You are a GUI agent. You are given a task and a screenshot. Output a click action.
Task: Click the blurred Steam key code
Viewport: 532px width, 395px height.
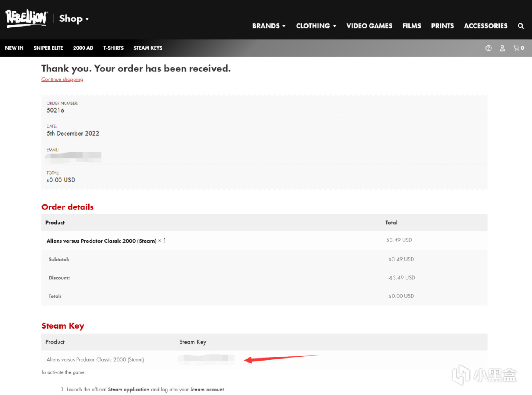pos(206,359)
